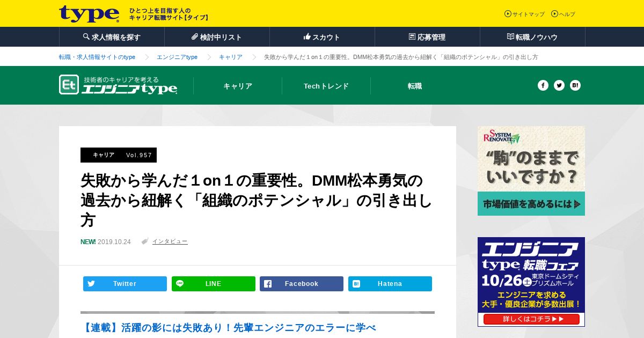Click breadcrumb エンジニアtype
This screenshot has height=338, width=644.
177,57
